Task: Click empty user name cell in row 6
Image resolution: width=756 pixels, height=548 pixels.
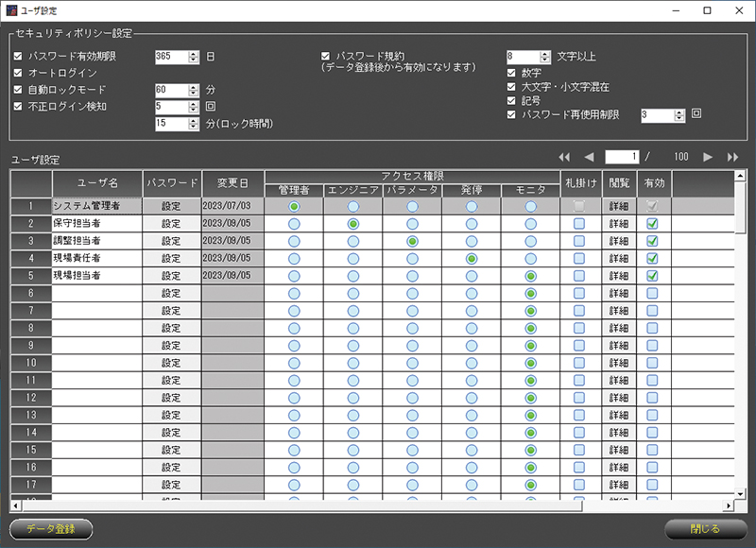Action: coord(97,293)
